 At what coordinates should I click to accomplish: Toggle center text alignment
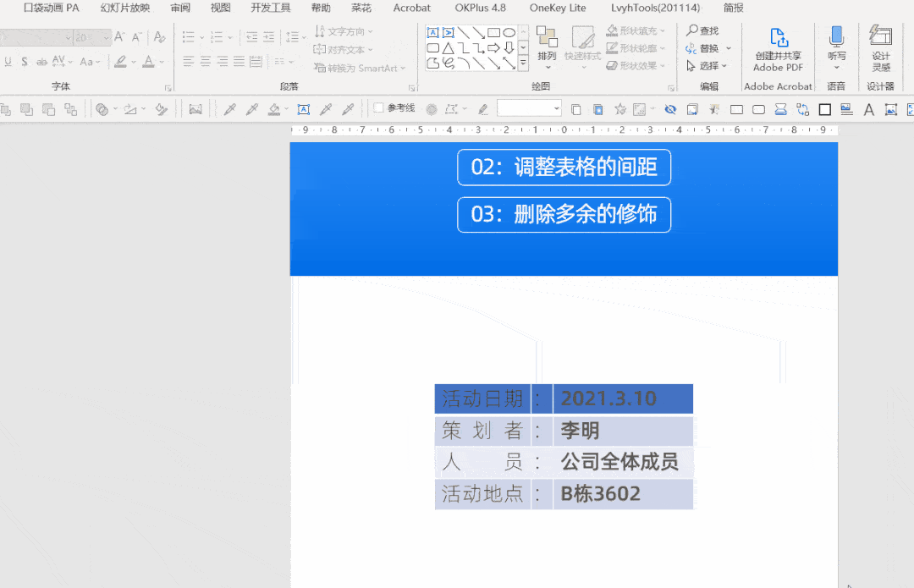(206, 61)
